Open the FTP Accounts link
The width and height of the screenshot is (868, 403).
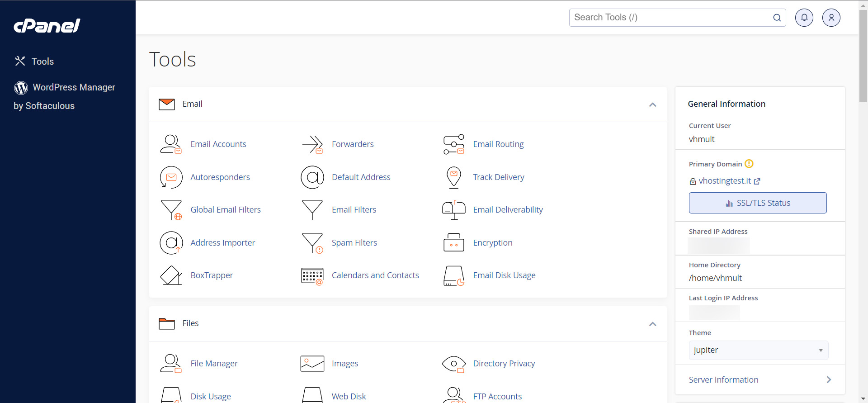click(x=497, y=397)
